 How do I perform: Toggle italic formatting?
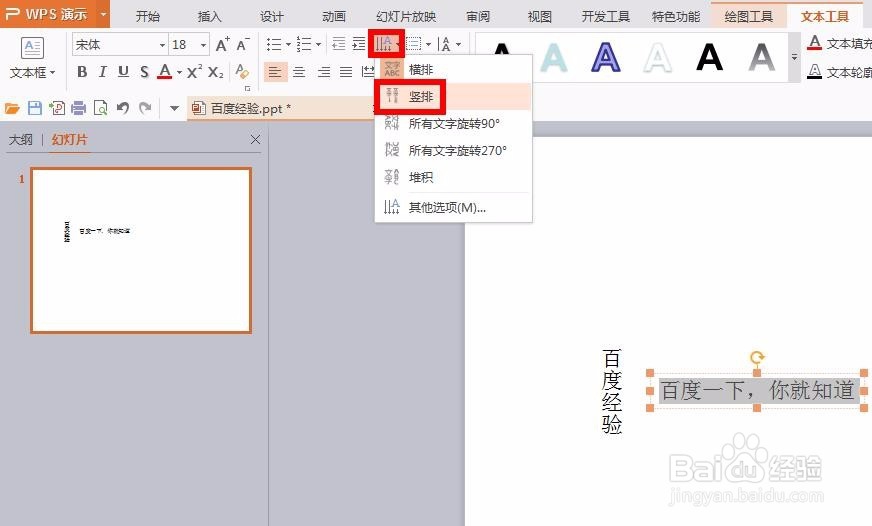pos(102,72)
